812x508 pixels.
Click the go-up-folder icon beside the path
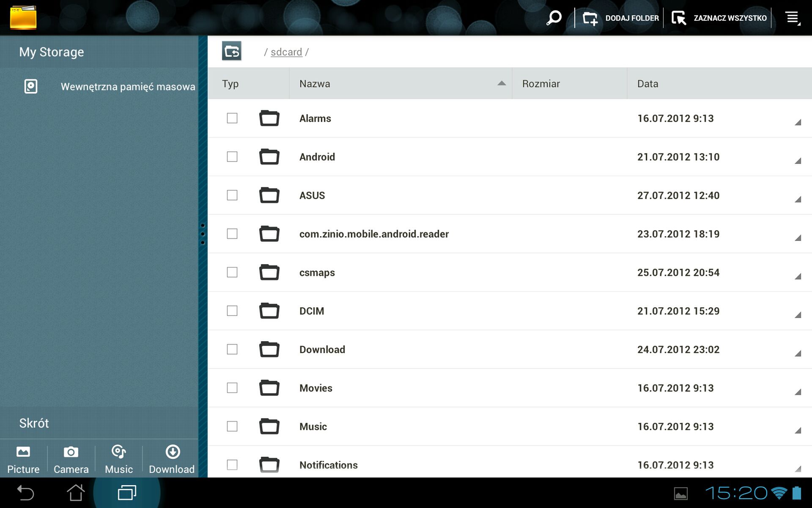[231, 51]
